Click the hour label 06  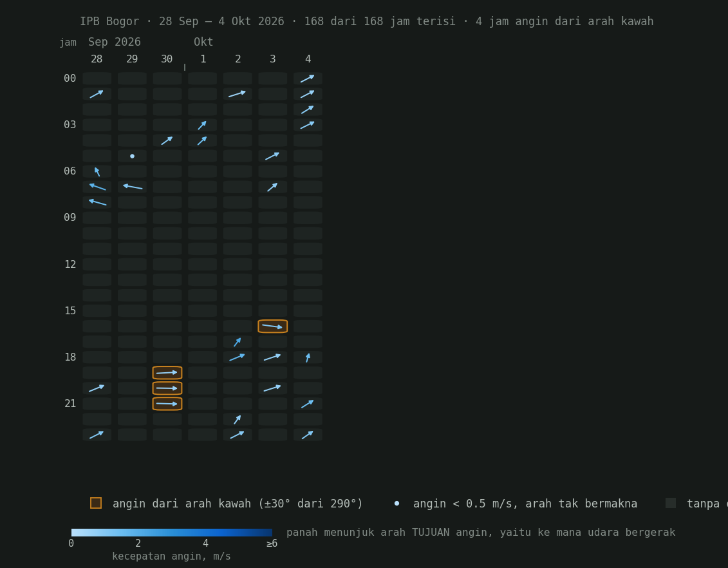70,171
